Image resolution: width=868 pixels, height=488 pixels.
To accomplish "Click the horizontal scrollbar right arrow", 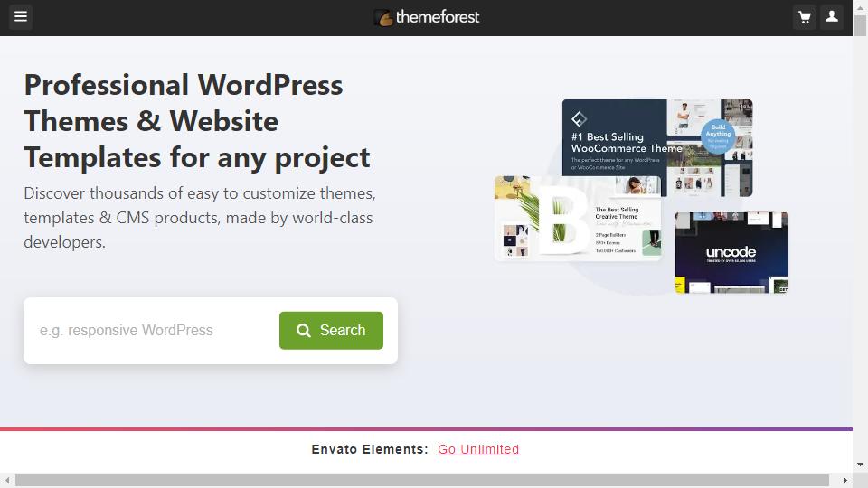I will (x=844, y=480).
